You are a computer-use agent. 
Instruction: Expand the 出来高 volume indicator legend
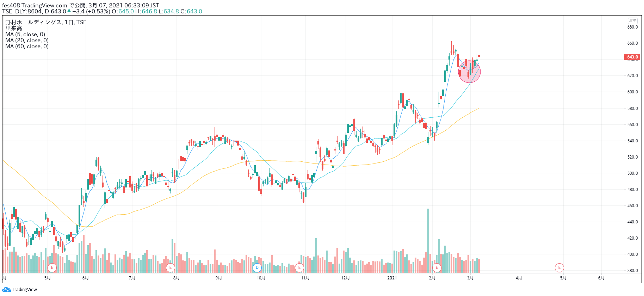pyautogui.click(x=14, y=28)
